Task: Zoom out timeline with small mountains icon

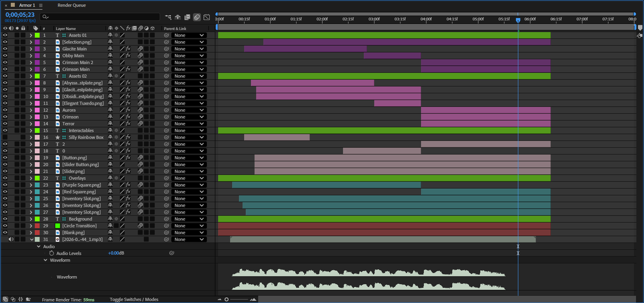Action: (219, 299)
